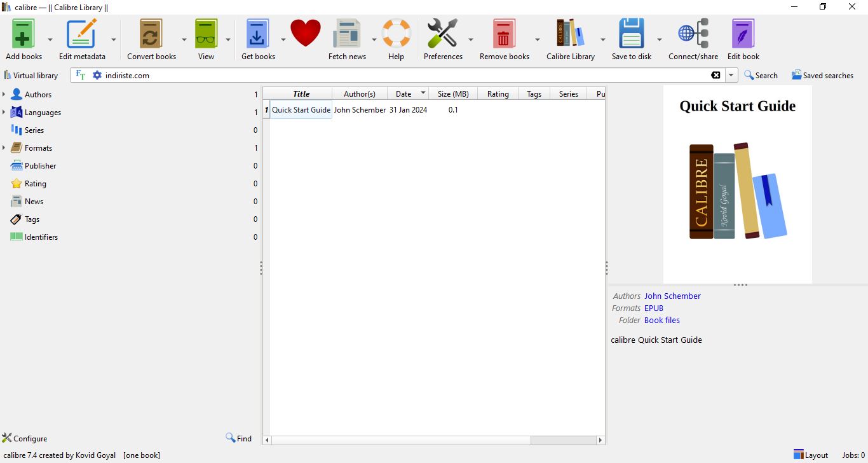Select Rating in the Tag browser
The width and height of the screenshot is (868, 463).
(36, 183)
